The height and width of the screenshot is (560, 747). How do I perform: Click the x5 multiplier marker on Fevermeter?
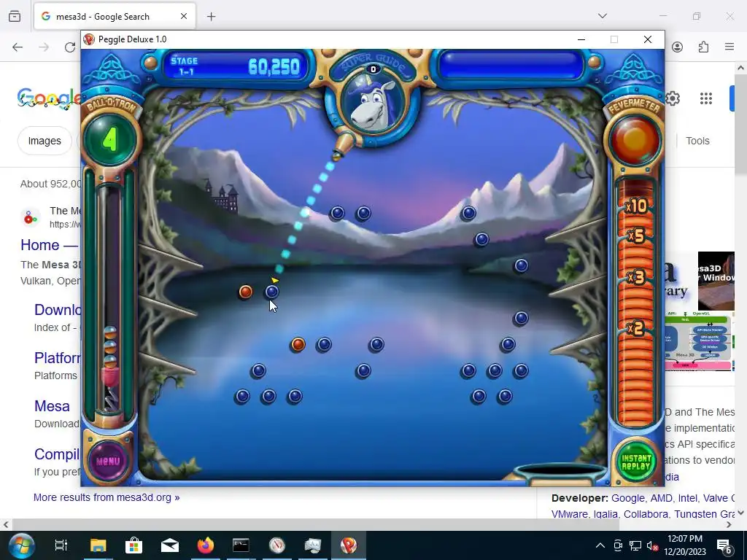pos(636,236)
